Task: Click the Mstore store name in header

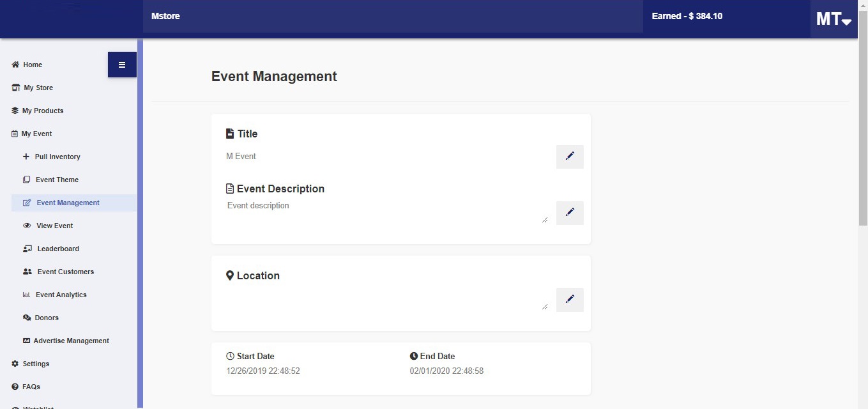Action: pos(165,16)
